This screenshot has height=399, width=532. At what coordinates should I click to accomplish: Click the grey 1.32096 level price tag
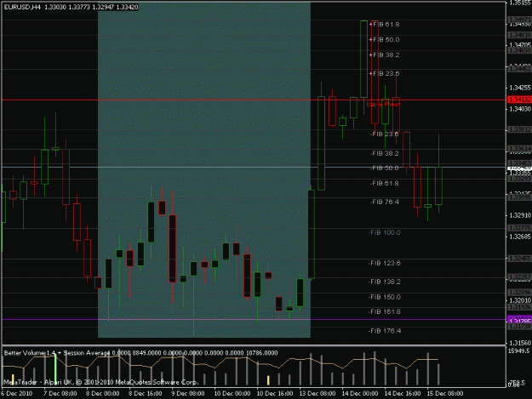click(x=519, y=292)
